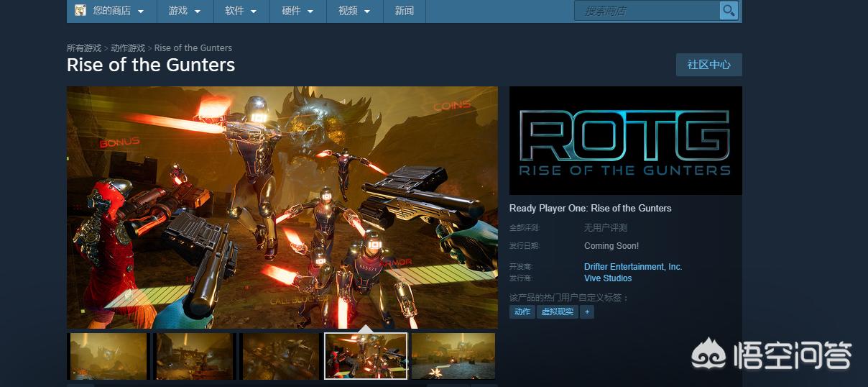The width and height of the screenshot is (868, 387).
Task: Open Drifter Entertainment, Inc. developer link
Action: [633, 267]
